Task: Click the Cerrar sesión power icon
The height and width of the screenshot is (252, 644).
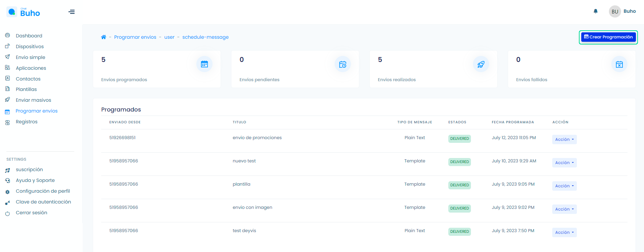Action: (x=7, y=213)
